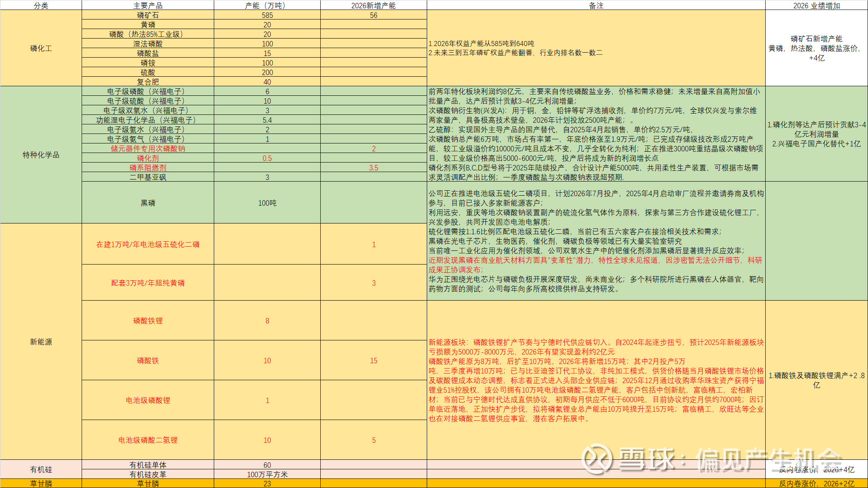Image resolution: width=868 pixels, height=488 pixels.
Task: Select the 黑磷 product cell
Action: pyautogui.click(x=147, y=203)
